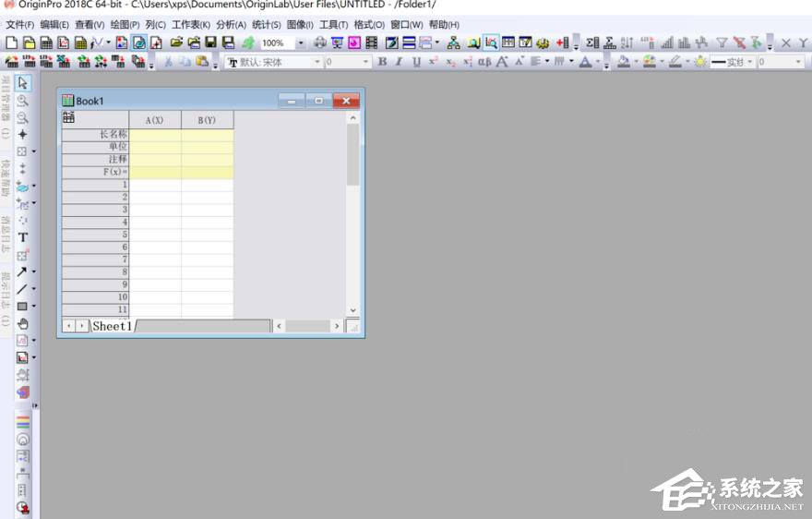Select the F(x)= row header
The width and height of the screenshot is (812, 519).
pyautogui.click(x=95, y=172)
